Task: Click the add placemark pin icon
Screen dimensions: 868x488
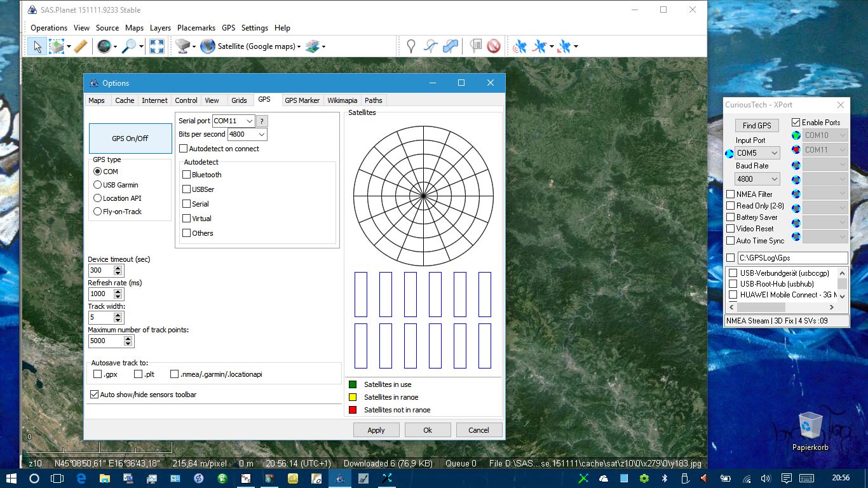Action: 411,46
